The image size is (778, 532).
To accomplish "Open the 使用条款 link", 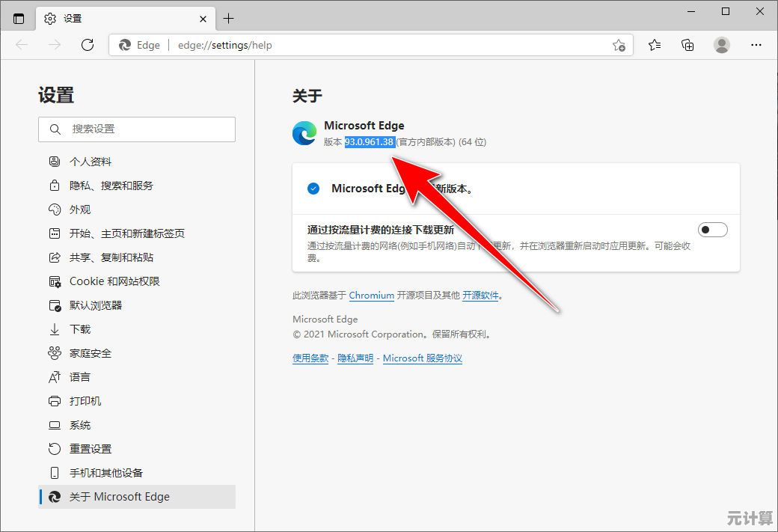I will pos(310,358).
